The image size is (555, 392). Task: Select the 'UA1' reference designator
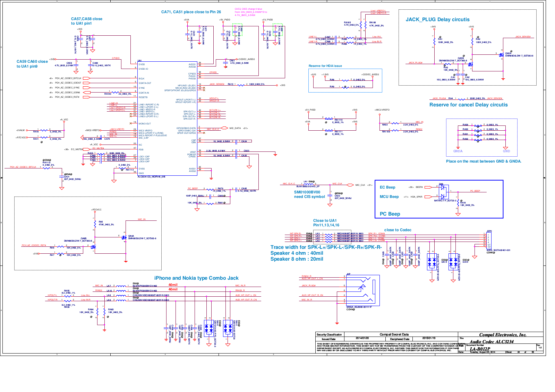pyautogui.click(x=140, y=61)
